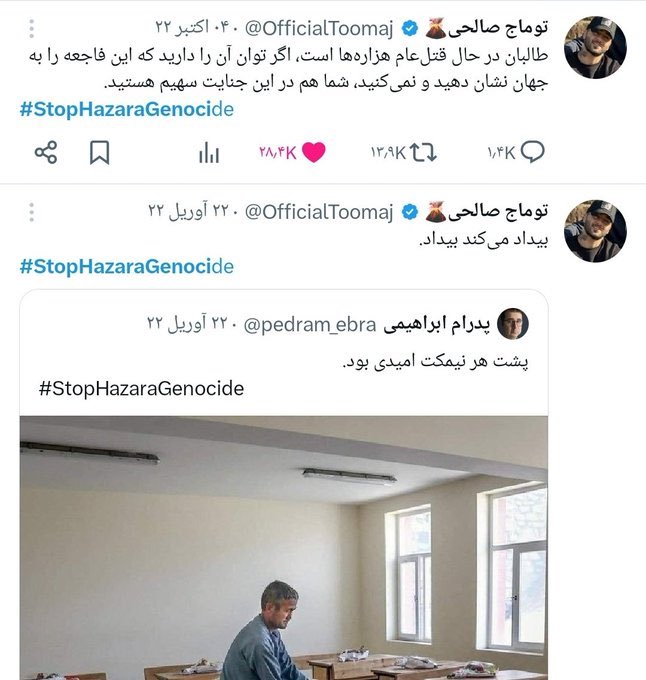The width and height of the screenshot is (646, 680).
Task: Open the second tweet's Toomaj profile picture
Action: tap(595, 231)
